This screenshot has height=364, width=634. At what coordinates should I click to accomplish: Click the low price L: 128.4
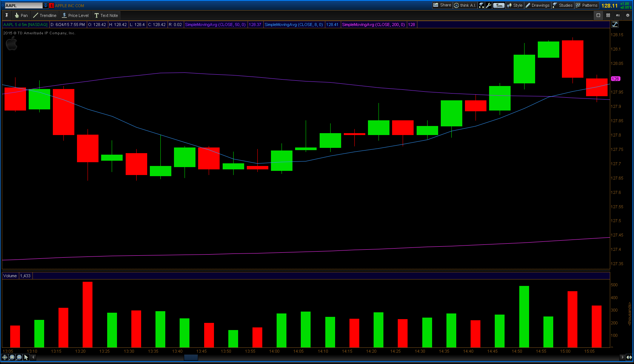[137, 25]
